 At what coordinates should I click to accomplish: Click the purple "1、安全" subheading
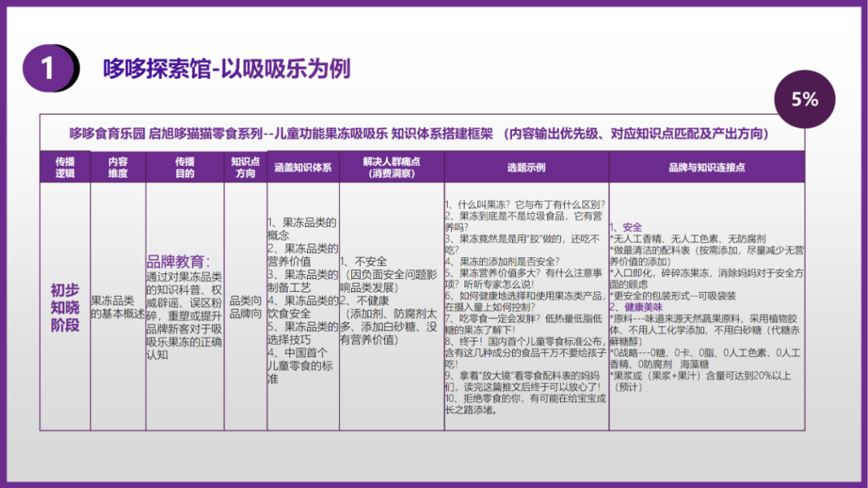click(626, 227)
